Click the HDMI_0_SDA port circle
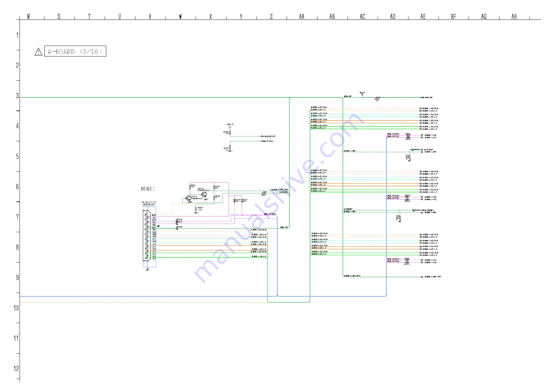 [422, 260]
